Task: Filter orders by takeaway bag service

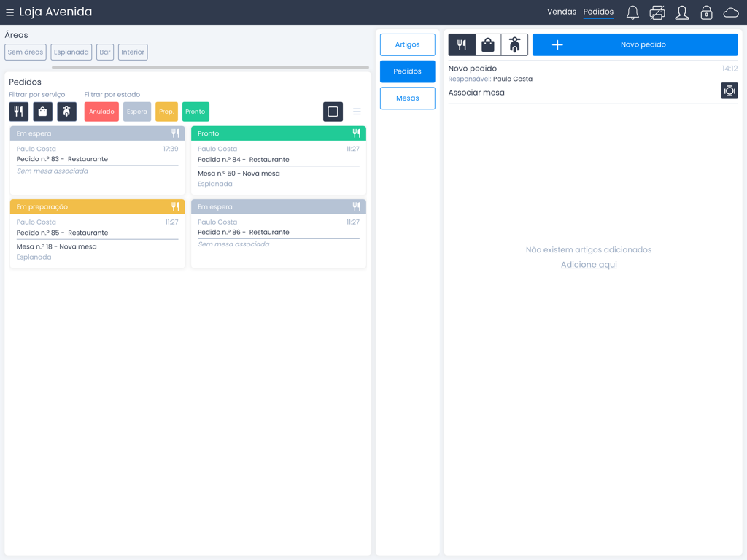Action: [42, 112]
